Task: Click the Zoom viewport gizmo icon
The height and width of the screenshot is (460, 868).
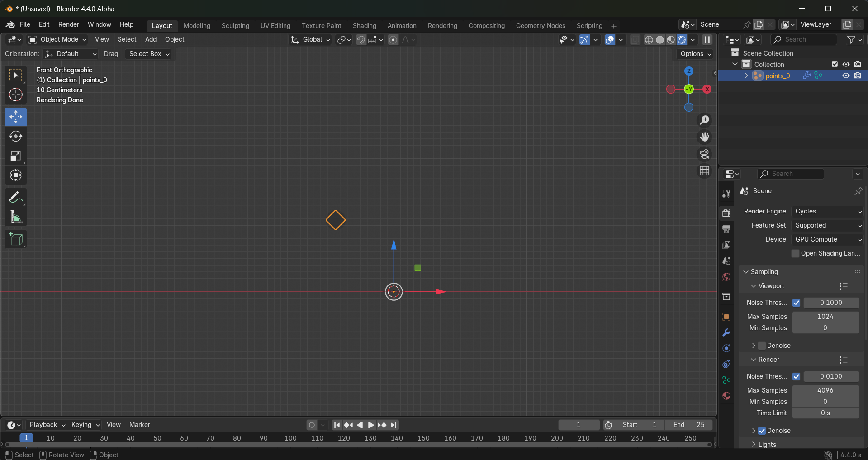Action: (704, 120)
